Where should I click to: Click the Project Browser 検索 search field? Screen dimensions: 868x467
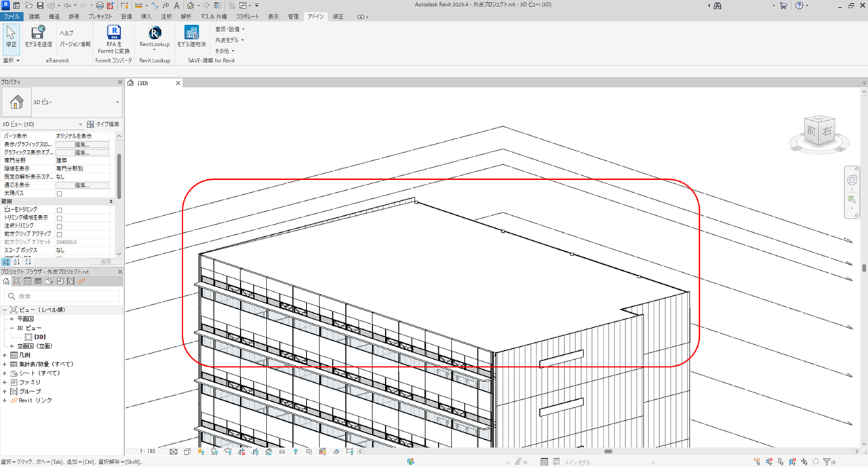(62, 296)
